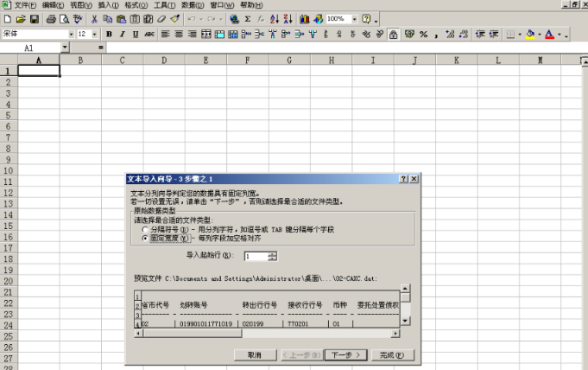Select the 固定宽度 (Fixed width) radio option
The image size is (588, 370).
[x=145, y=239]
